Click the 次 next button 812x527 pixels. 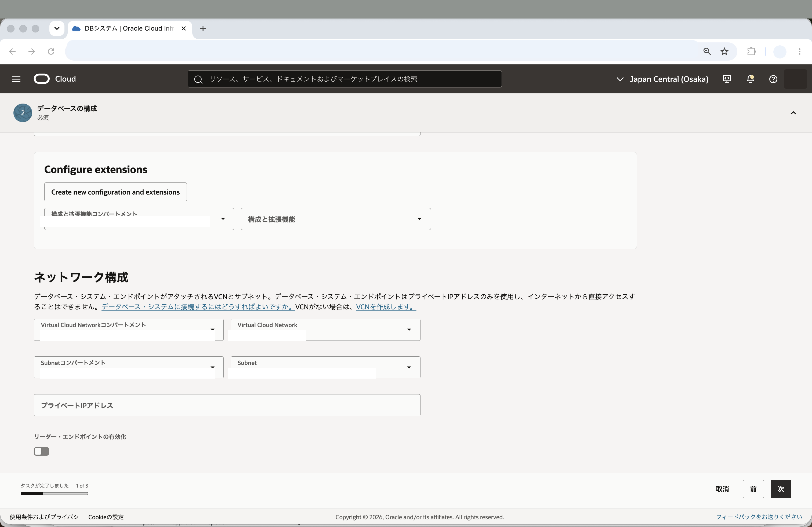781,489
